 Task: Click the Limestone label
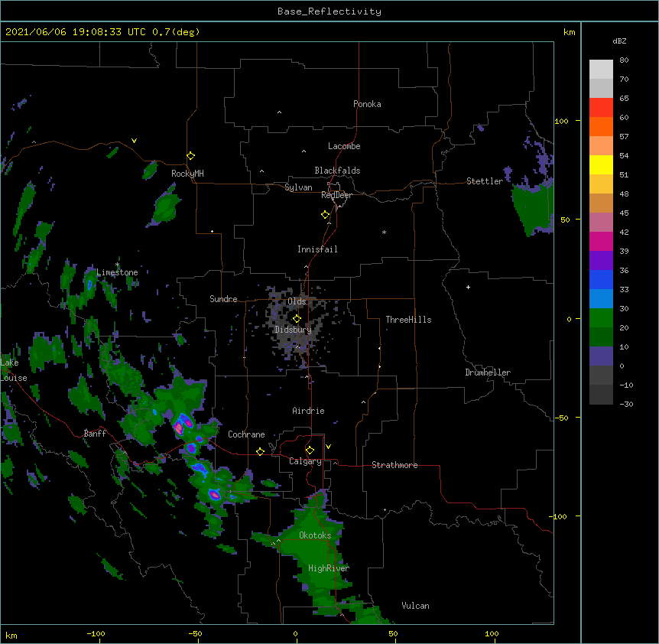(x=117, y=272)
